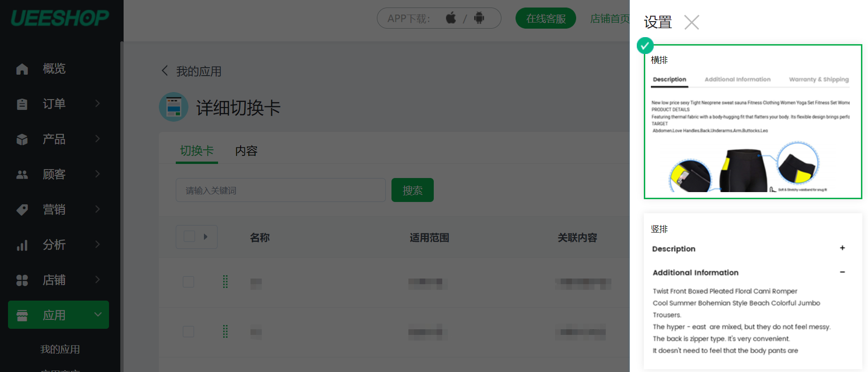This screenshot has width=868, height=372.
Task: Click the 搜索 search button
Action: click(x=412, y=190)
